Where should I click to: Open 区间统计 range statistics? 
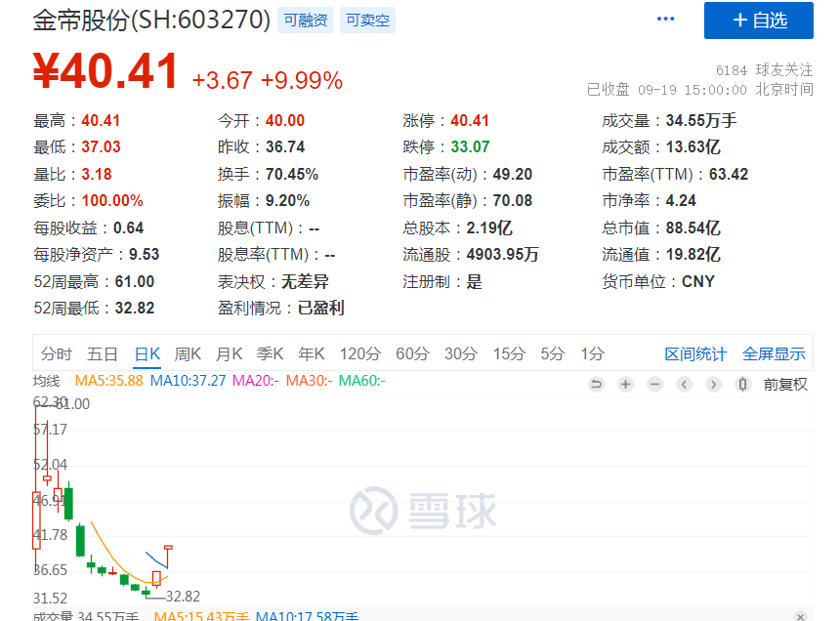pyautogui.click(x=695, y=353)
